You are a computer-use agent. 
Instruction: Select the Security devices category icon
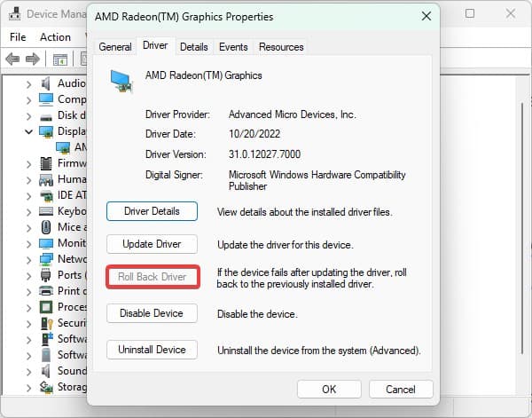point(46,323)
